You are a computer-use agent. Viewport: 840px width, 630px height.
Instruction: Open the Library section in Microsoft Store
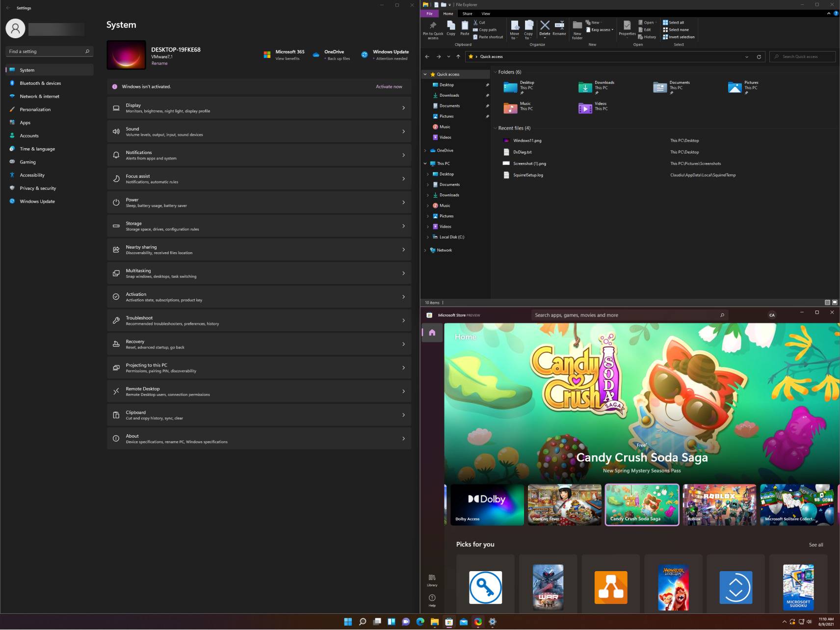(432, 580)
